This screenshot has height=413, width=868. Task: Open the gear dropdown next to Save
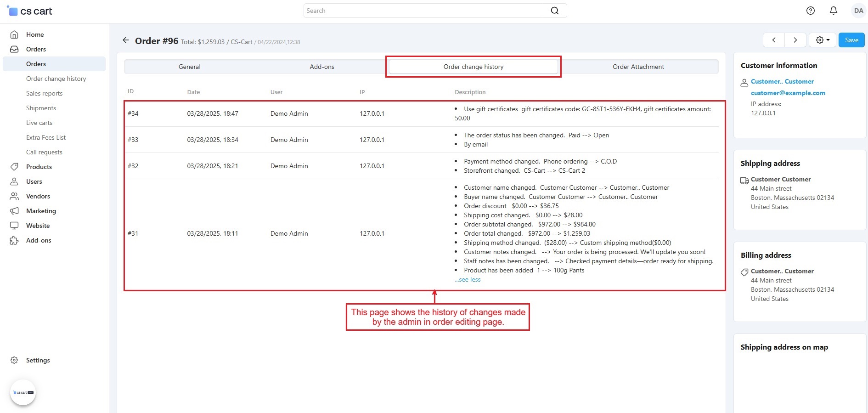click(x=823, y=40)
